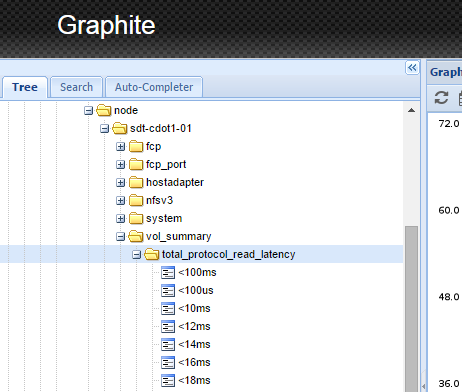462x392 pixels.
Task: Expand the fcp folder
Action: click(x=120, y=146)
